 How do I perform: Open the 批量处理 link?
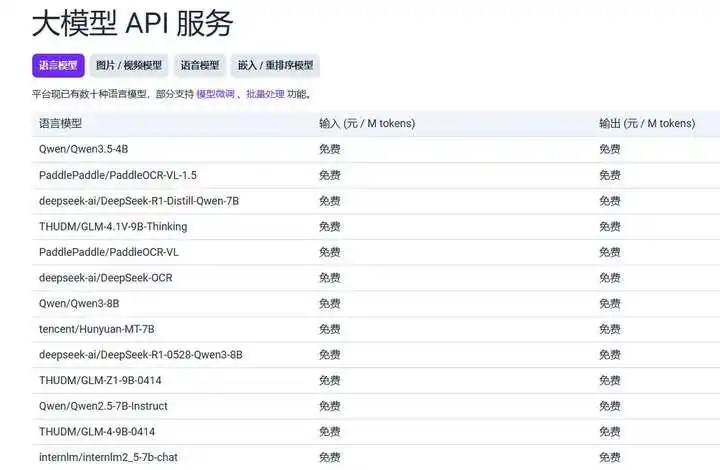265,94
